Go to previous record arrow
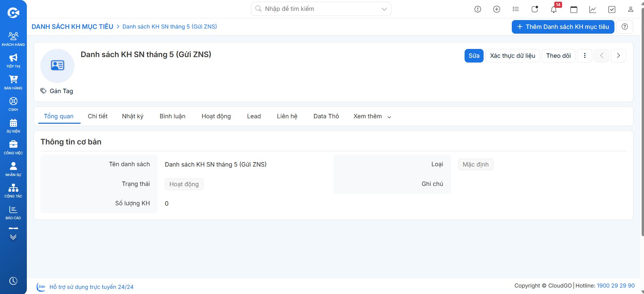The image size is (644, 294). click(x=602, y=56)
